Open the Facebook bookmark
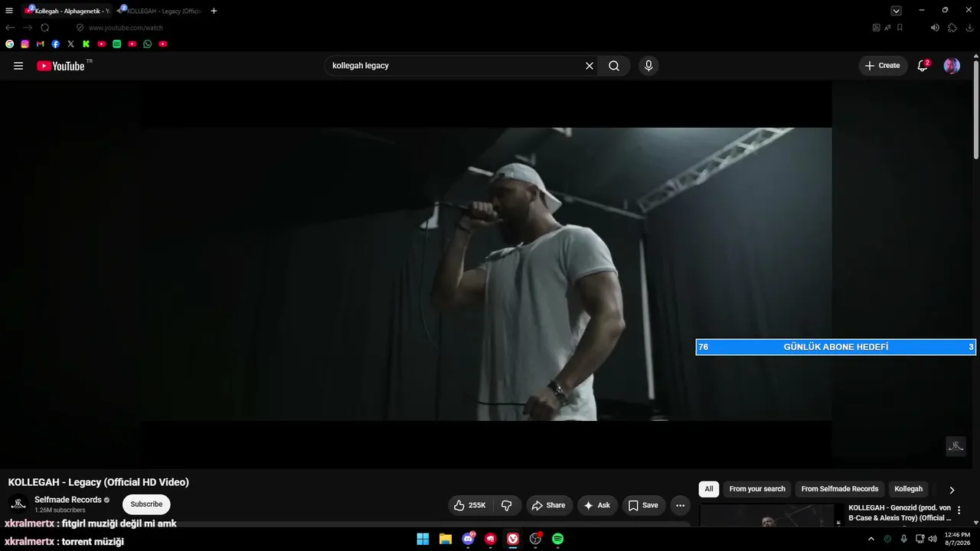 [x=56, y=44]
